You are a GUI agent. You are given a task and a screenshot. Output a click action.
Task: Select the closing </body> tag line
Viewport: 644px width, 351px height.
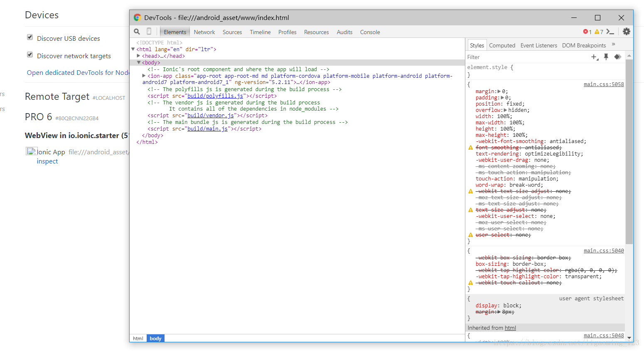[x=152, y=136]
